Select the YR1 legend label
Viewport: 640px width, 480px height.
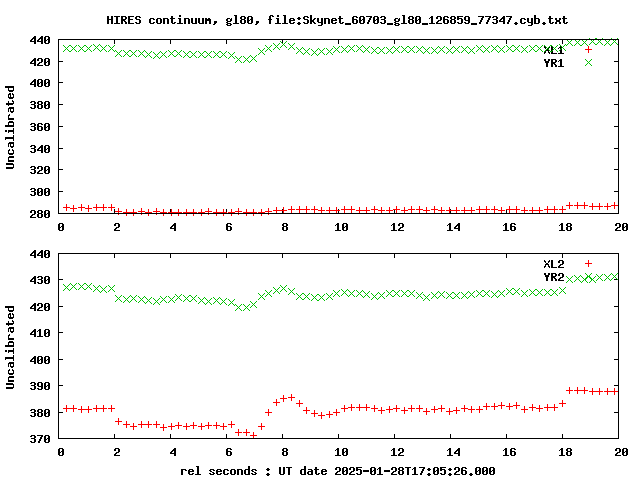point(553,63)
